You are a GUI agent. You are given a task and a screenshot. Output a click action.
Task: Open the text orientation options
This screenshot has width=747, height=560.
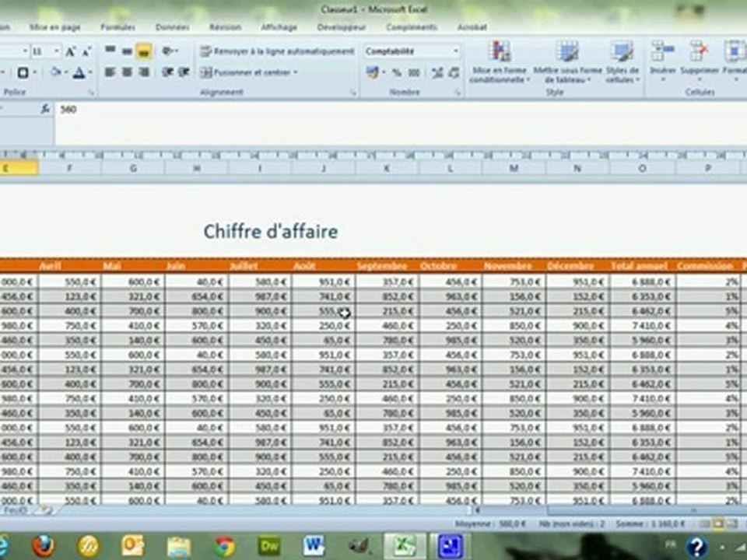[x=169, y=51]
